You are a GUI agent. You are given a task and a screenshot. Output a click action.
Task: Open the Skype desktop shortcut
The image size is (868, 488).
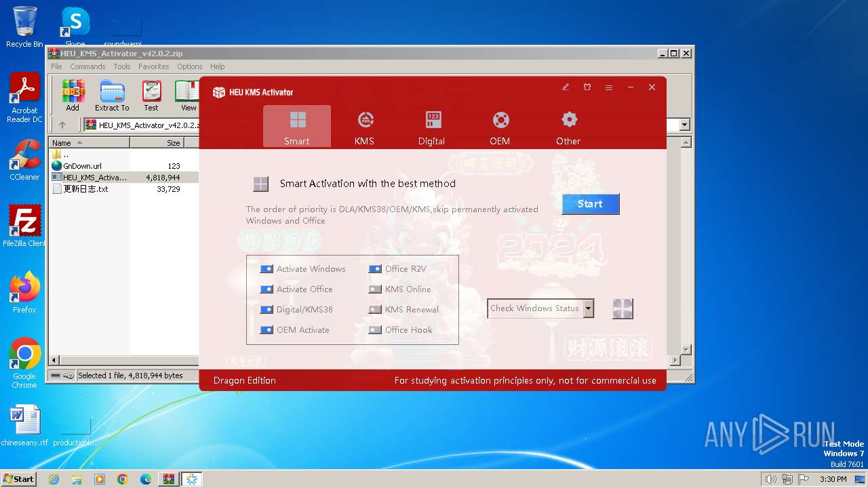(x=75, y=27)
